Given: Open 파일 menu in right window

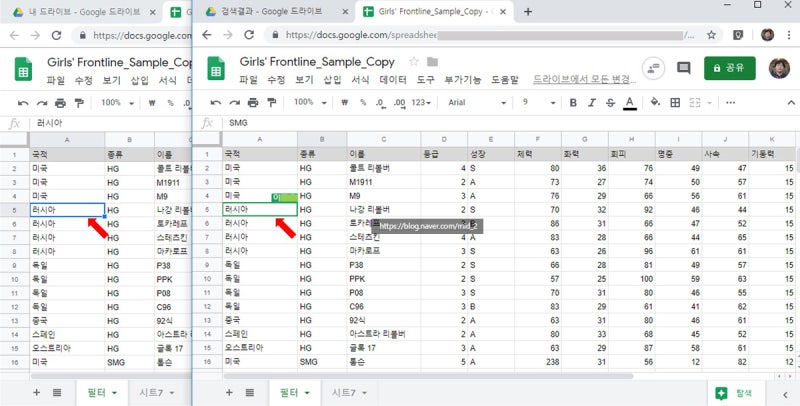Looking at the screenshot, I should tap(248, 80).
